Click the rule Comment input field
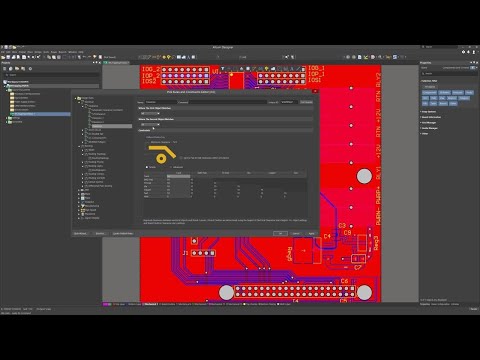 [228, 102]
